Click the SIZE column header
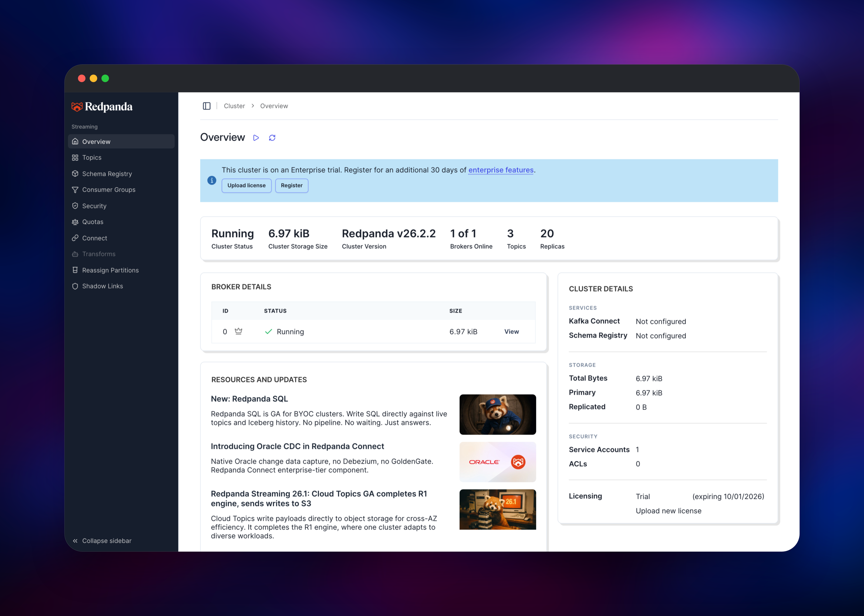This screenshot has height=616, width=864. click(456, 311)
